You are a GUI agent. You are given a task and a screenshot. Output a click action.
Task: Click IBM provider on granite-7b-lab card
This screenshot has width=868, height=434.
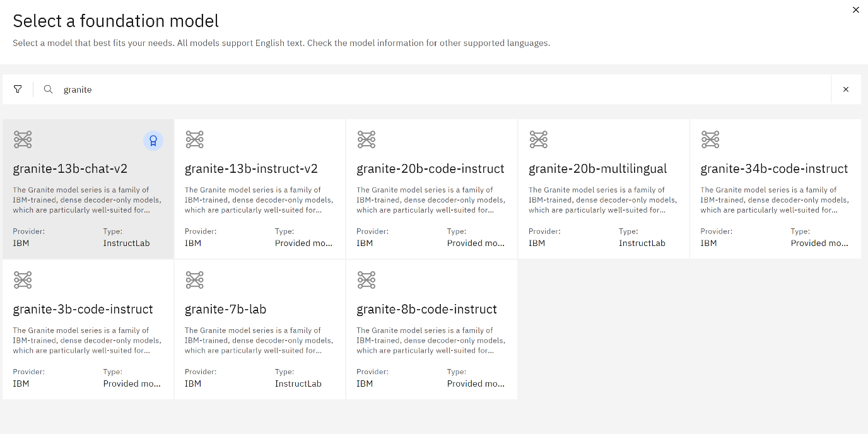pyautogui.click(x=193, y=384)
